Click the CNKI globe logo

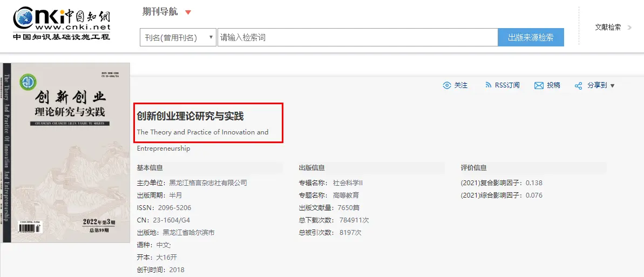pos(25,18)
